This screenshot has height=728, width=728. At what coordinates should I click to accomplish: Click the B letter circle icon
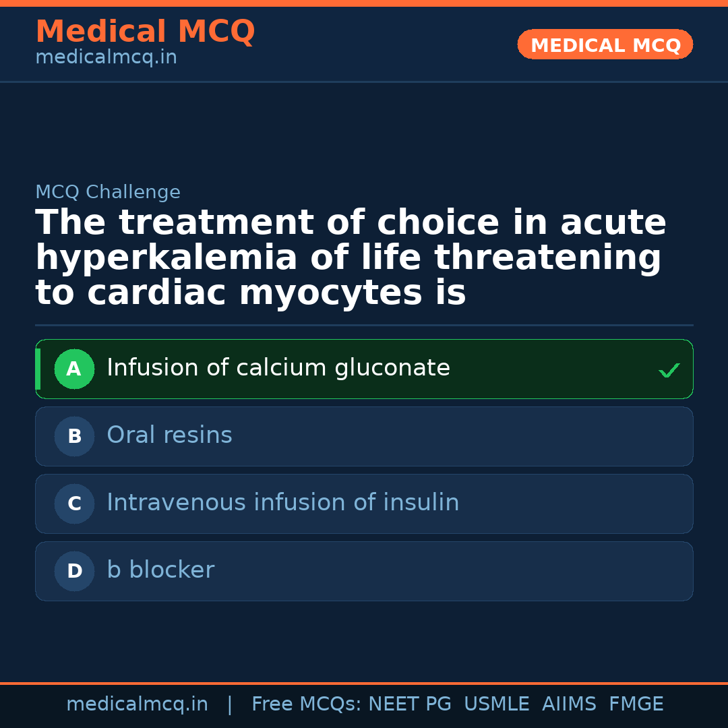[74, 436]
